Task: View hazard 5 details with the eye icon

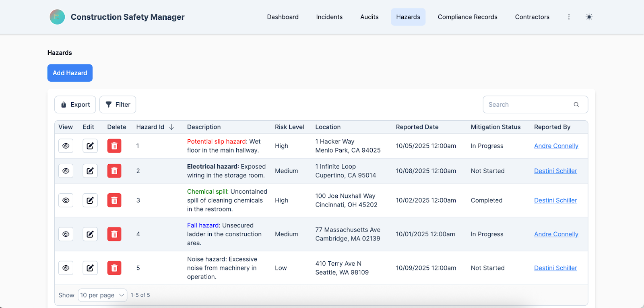Action: coord(66,268)
